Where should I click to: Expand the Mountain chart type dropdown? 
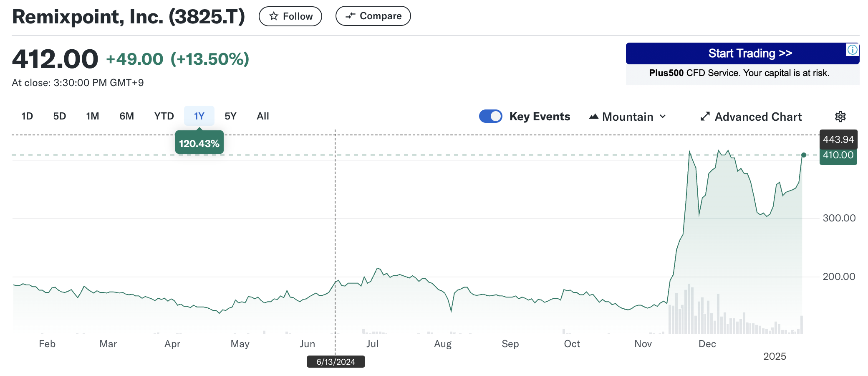[x=628, y=117]
